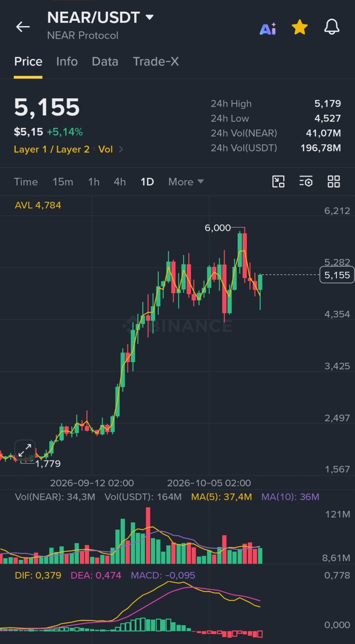Click the 2026-10-05 02:00 date label
355x644 pixels.
coord(209,483)
